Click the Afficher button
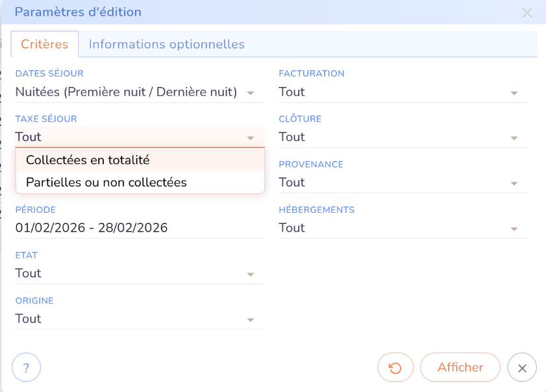 460,367
